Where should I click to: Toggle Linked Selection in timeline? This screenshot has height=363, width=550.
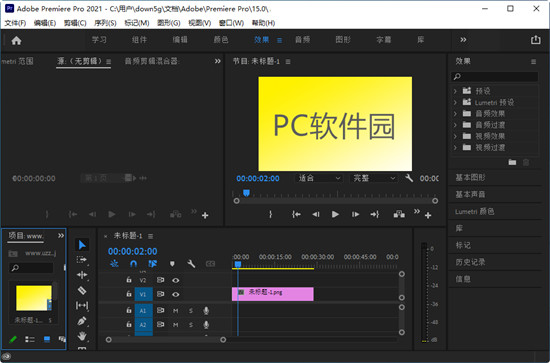(x=152, y=264)
